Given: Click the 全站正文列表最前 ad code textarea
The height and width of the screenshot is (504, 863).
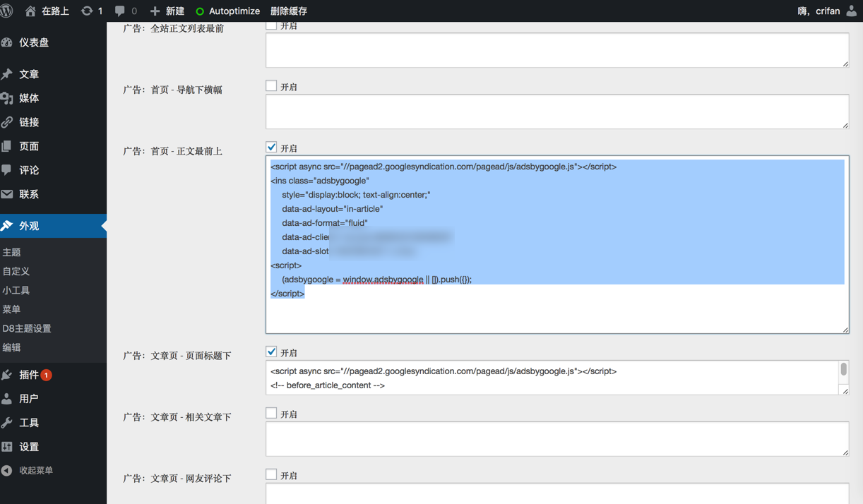Looking at the screenshot, I should coord(557,50).
